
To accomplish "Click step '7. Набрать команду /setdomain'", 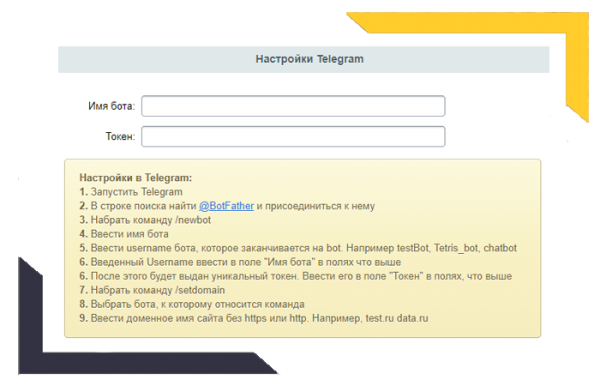I will tap(152, 290).
